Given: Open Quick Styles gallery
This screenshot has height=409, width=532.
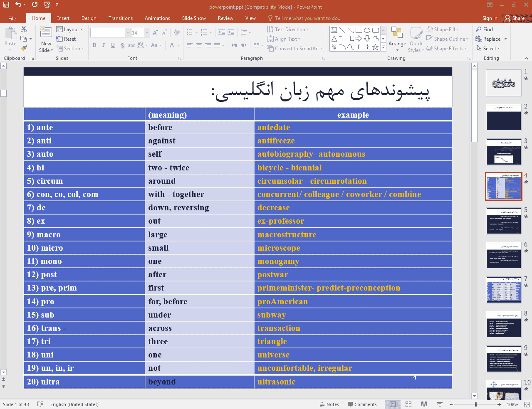Looking at the screenshot, I should (416, 39).
